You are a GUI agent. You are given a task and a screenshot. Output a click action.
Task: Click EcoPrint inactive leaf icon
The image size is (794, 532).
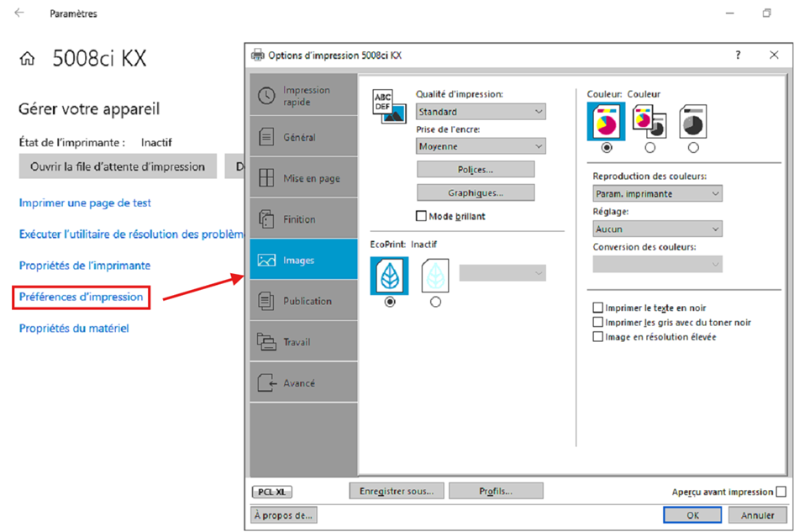(x=389, y=276)
